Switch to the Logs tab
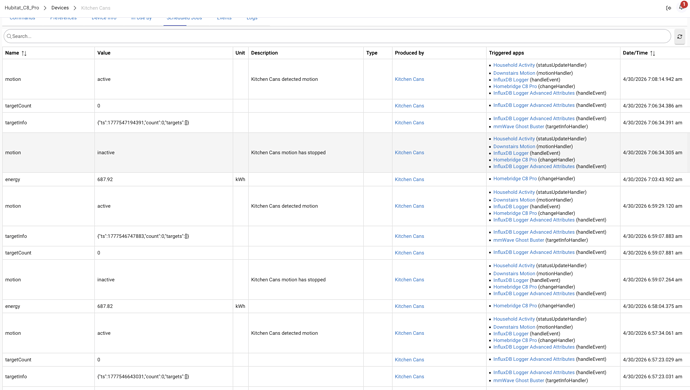690x390 pixels. (252, 18)
